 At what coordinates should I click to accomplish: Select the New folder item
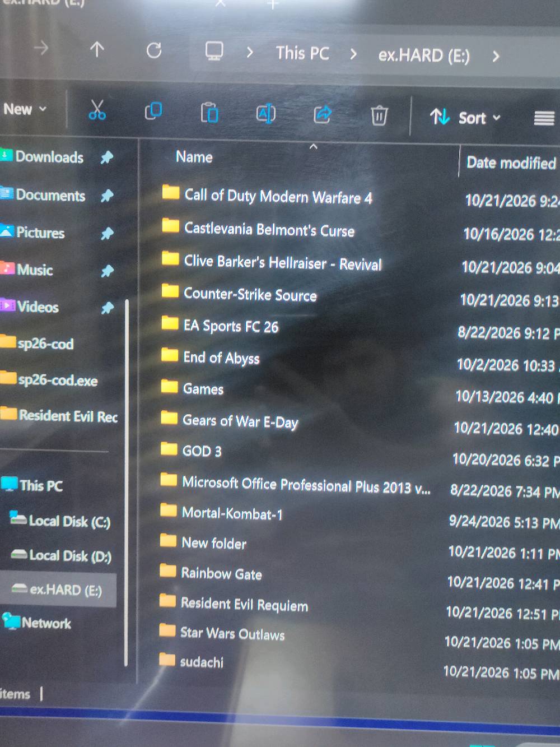[x=203, y=542]
